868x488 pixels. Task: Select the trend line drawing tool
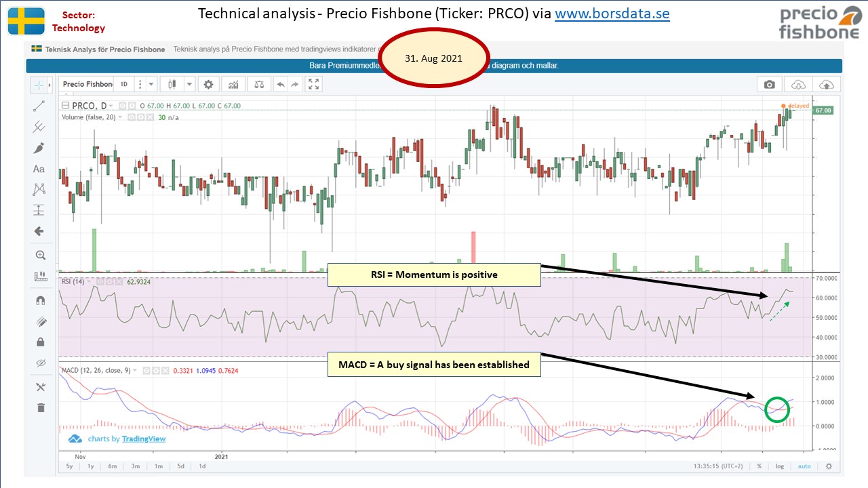pos(39,106)
